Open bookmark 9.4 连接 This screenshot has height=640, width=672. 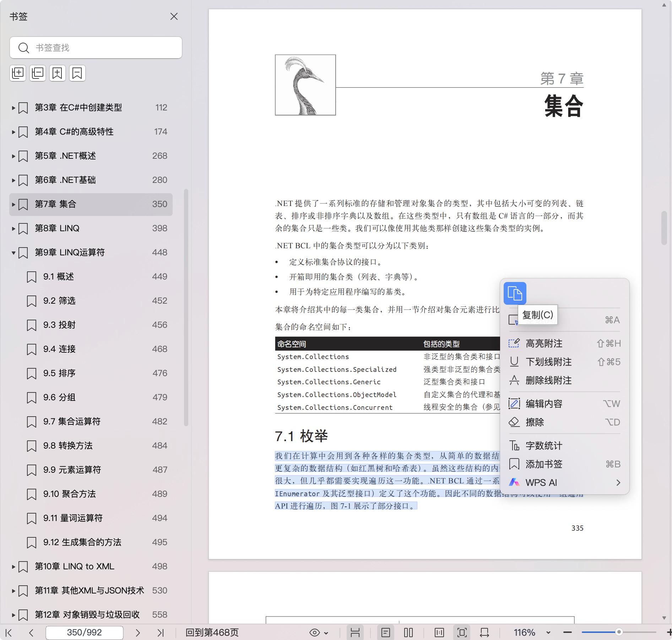pos(59,349)
